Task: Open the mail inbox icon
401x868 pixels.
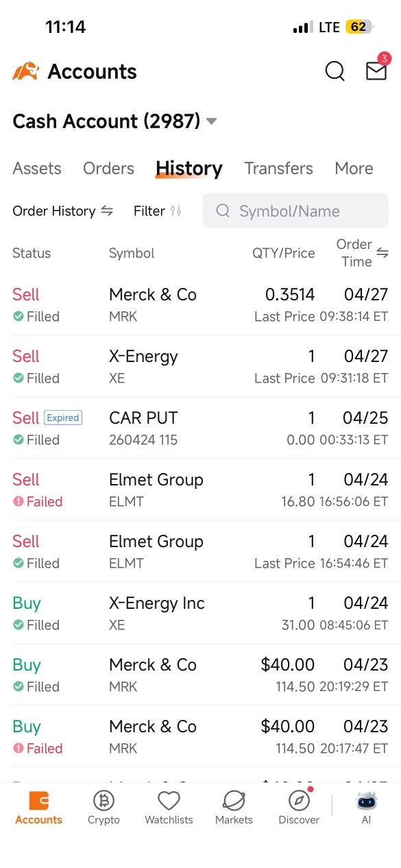Action: 376,71
